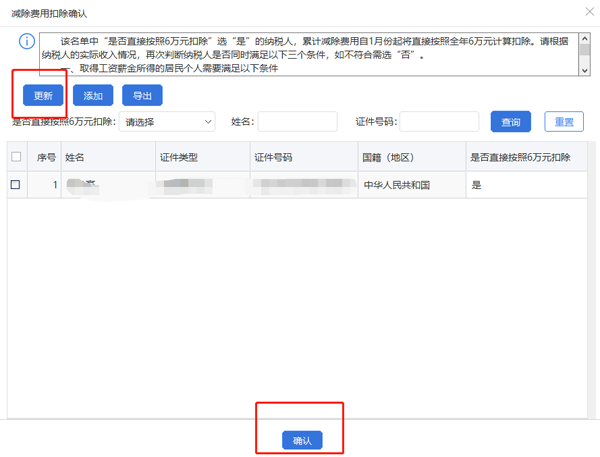Run the search with the 查询 button
Viewport: 600px width, 457px height.
point(510,122)
